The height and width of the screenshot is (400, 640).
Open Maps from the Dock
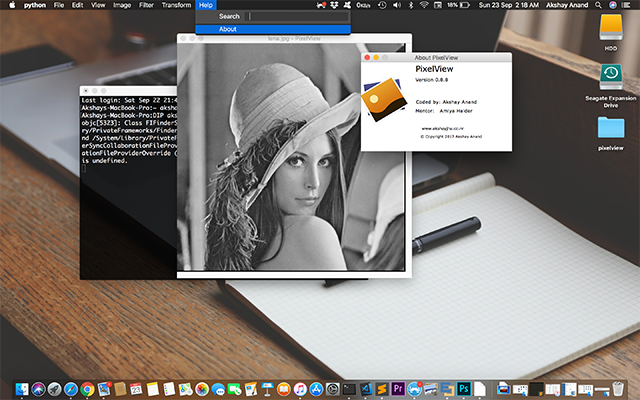tap(185, 389)
